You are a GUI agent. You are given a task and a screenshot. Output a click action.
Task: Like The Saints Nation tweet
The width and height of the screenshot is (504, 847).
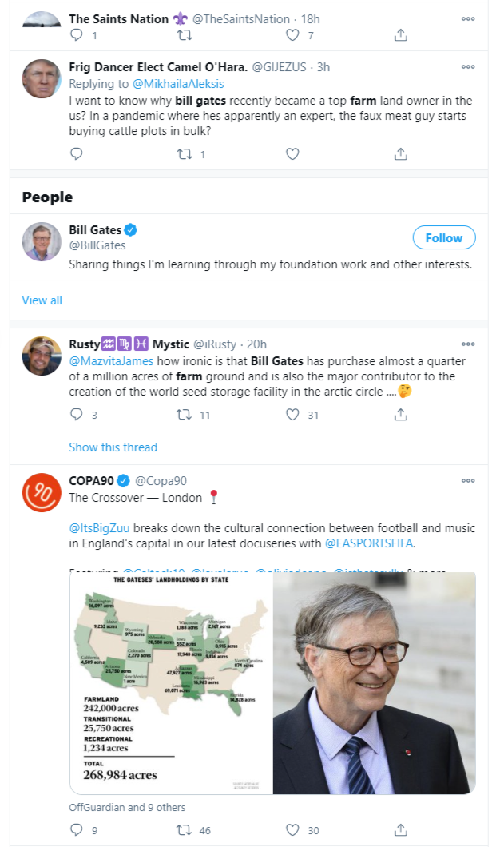coord(292,35)
